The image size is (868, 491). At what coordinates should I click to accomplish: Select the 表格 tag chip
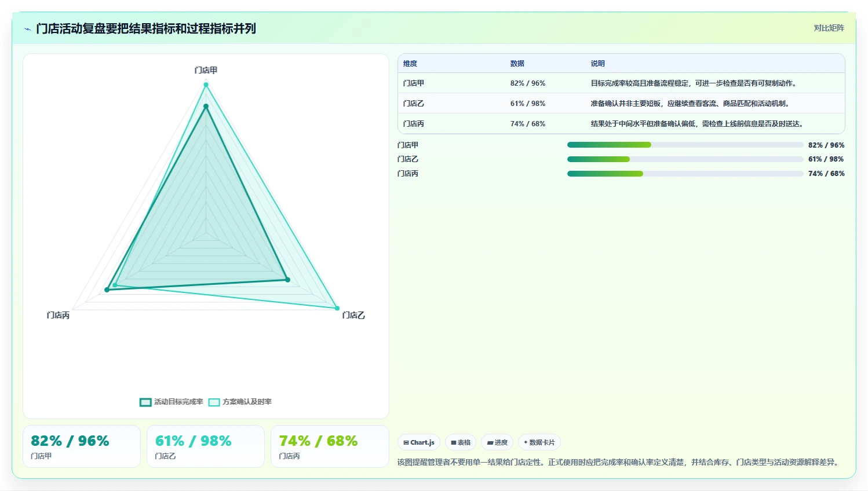(x=461, y=442)
